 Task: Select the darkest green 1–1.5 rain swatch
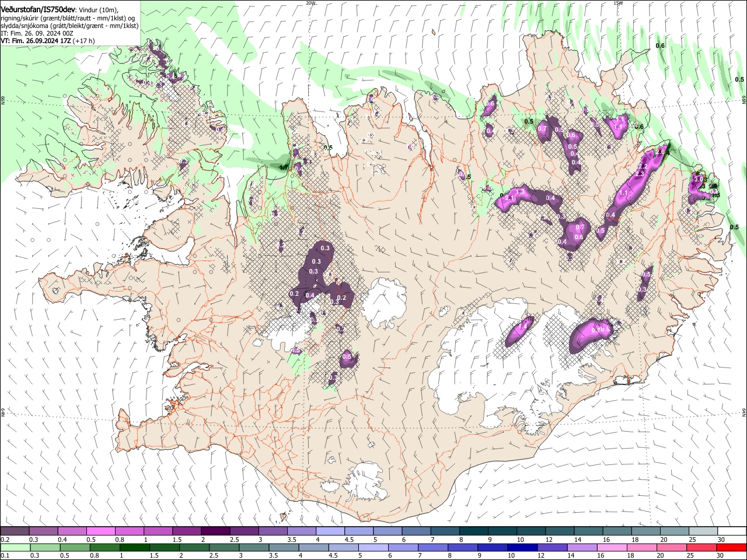pyautogui.click(x=134, y=547)
